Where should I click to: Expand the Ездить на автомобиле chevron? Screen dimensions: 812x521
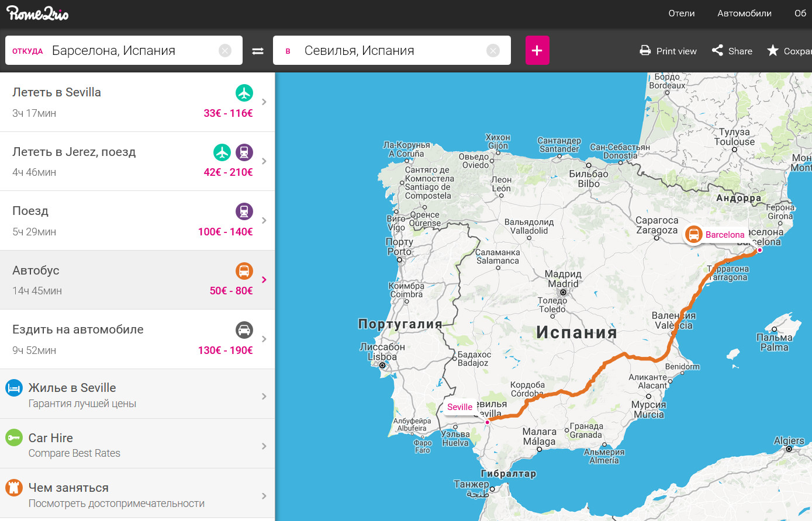coord(264,339)
